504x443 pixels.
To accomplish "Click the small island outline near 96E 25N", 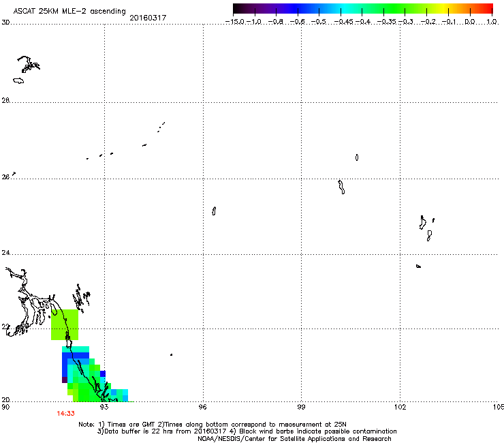I will pos(214,211).
